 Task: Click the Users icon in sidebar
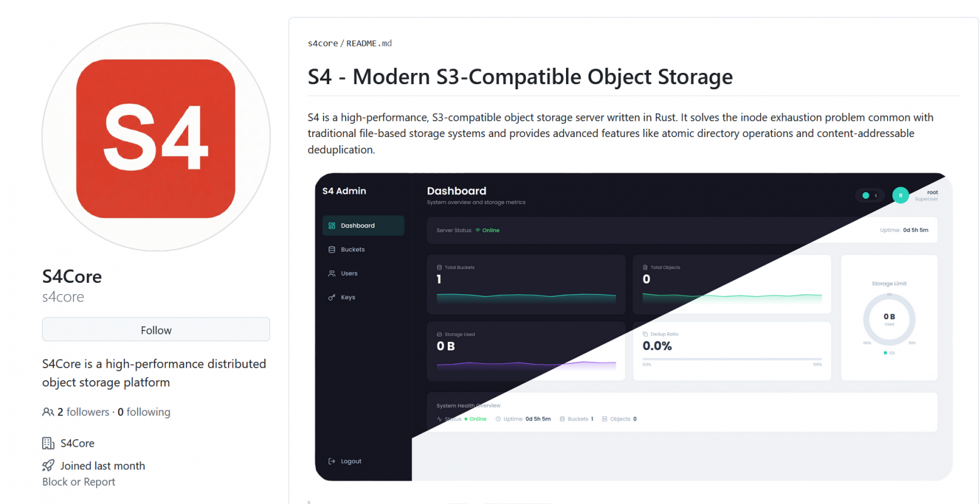332,273
